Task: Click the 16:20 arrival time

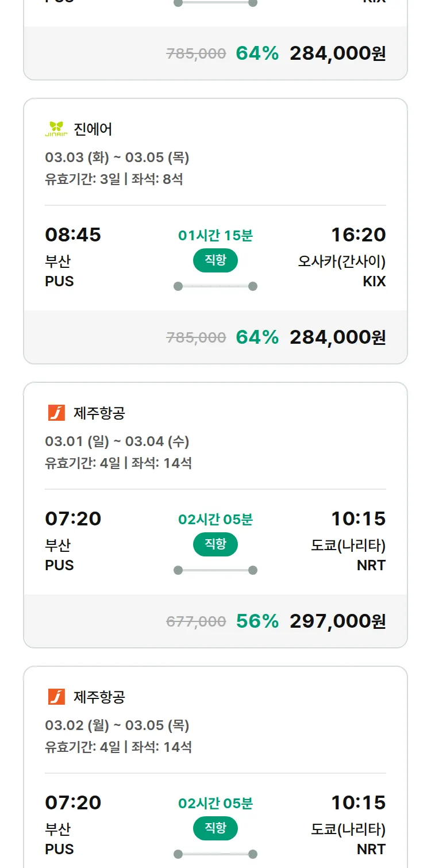Action: (x=358, y=235)
